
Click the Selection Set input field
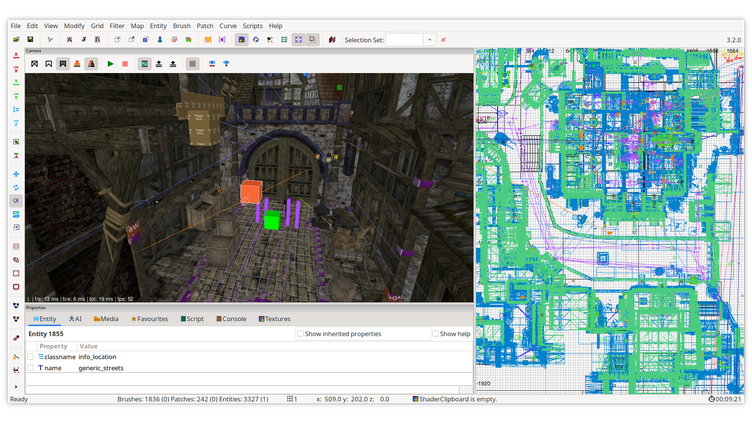(x=404, y=40)
